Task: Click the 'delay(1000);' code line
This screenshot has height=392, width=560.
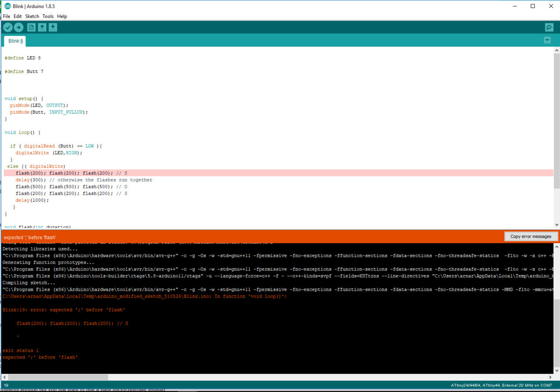Action: click(32, 200)
